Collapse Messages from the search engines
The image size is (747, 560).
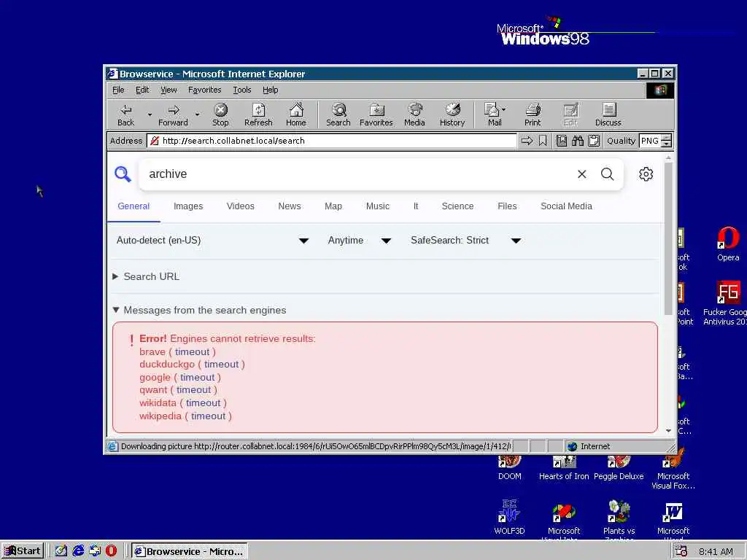point(200,311)
